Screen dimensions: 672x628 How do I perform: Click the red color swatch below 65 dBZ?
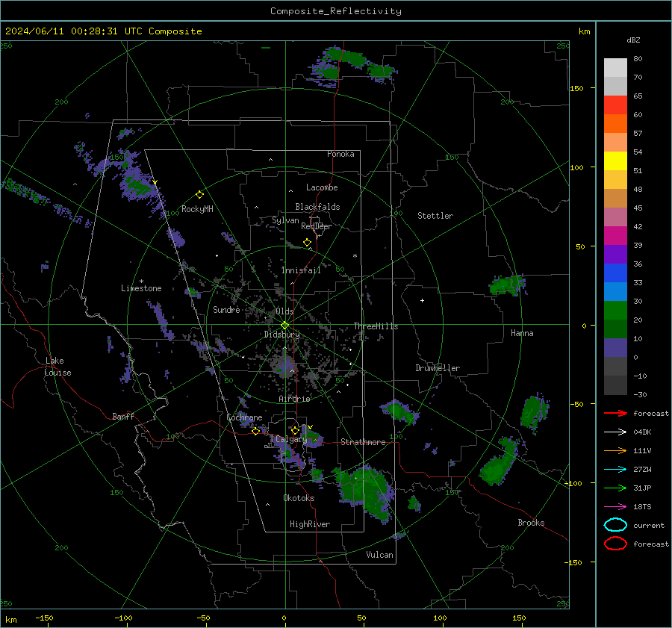[x=615, y=105]
